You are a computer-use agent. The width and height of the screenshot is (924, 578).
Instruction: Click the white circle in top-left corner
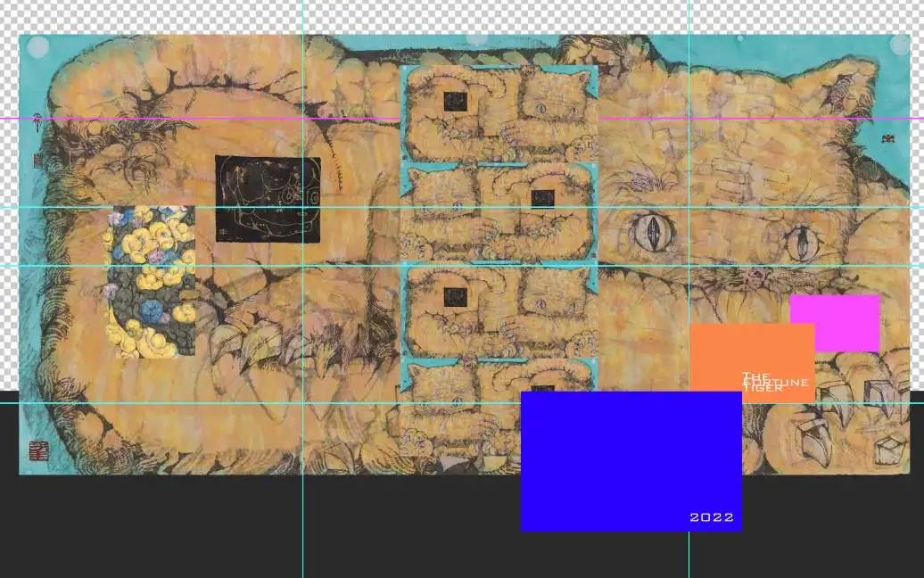(38, 47)
